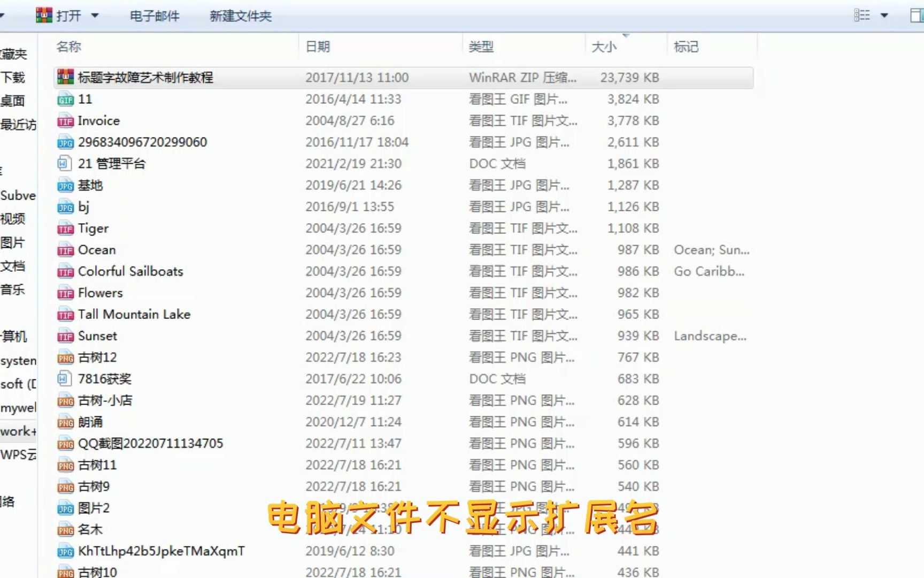The width and height of the screenshot is (924, 578).
Task: Select the JPG icon for 图片2
Action: tap(65, 508)
